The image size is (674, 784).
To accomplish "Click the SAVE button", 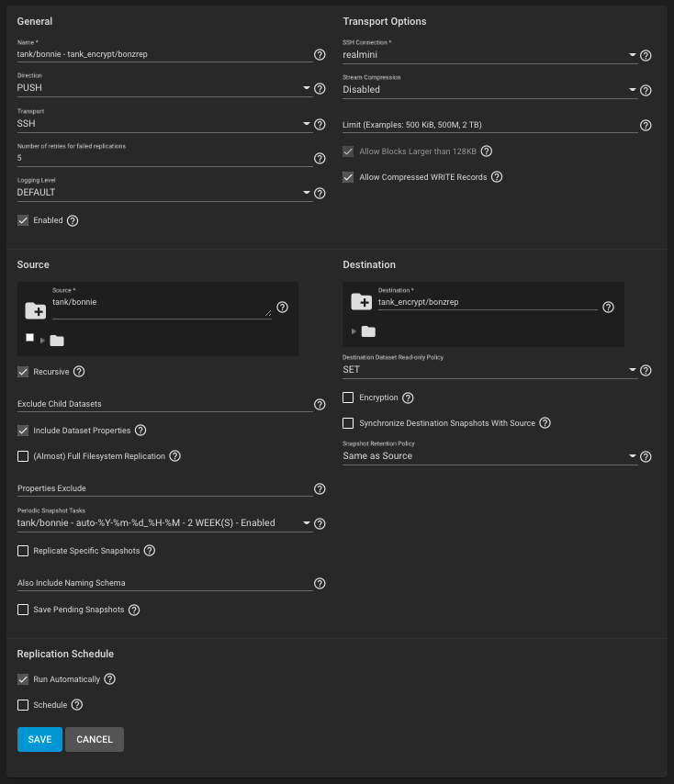I will pos(39,740).
